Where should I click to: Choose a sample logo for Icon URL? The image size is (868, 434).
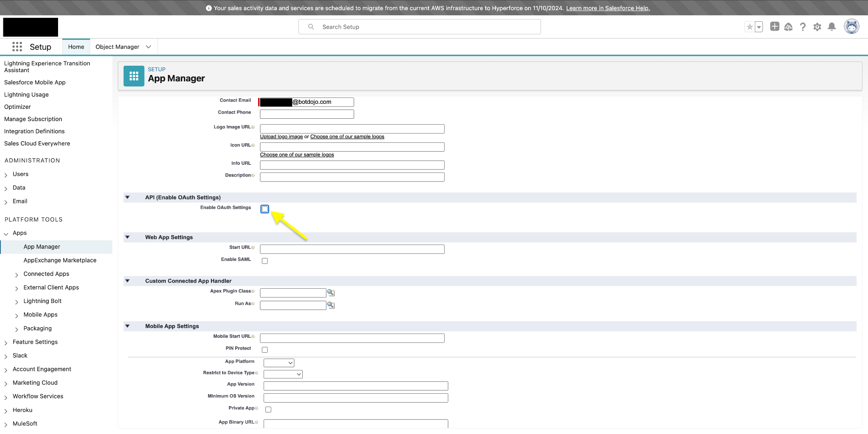pyautogui.click(x=297, y=155)
